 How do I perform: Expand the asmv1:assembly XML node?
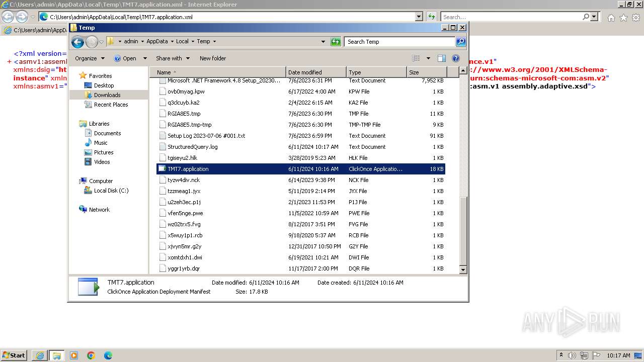tap(10, 62)
